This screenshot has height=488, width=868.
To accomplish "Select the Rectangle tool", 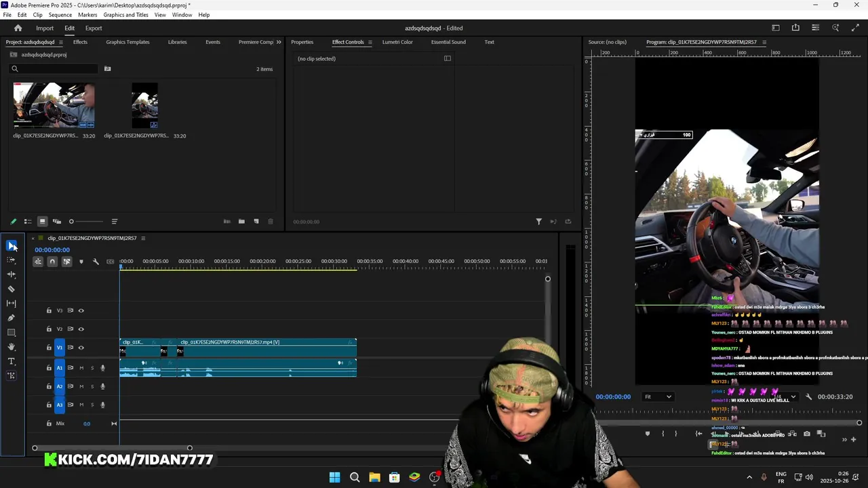I will [12, 333].
